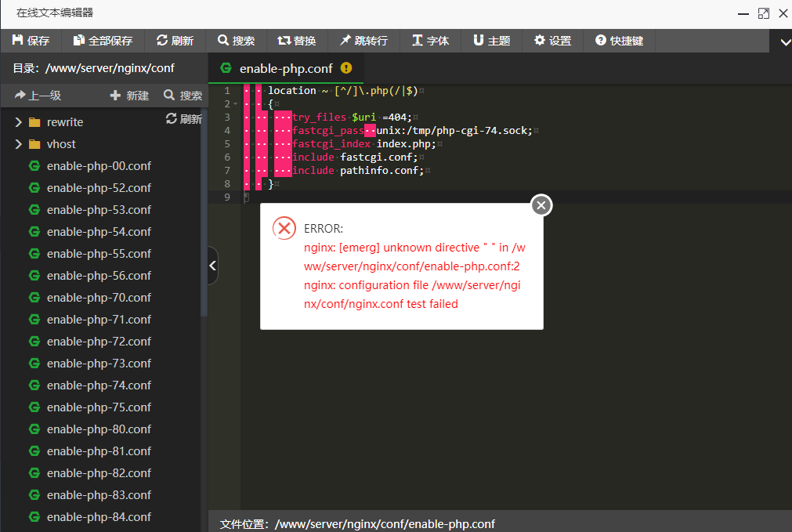This screenshot has height=532, width=792.
Task: Collapse the sidebar with the left-arrow handle
Action: point(212,266)
